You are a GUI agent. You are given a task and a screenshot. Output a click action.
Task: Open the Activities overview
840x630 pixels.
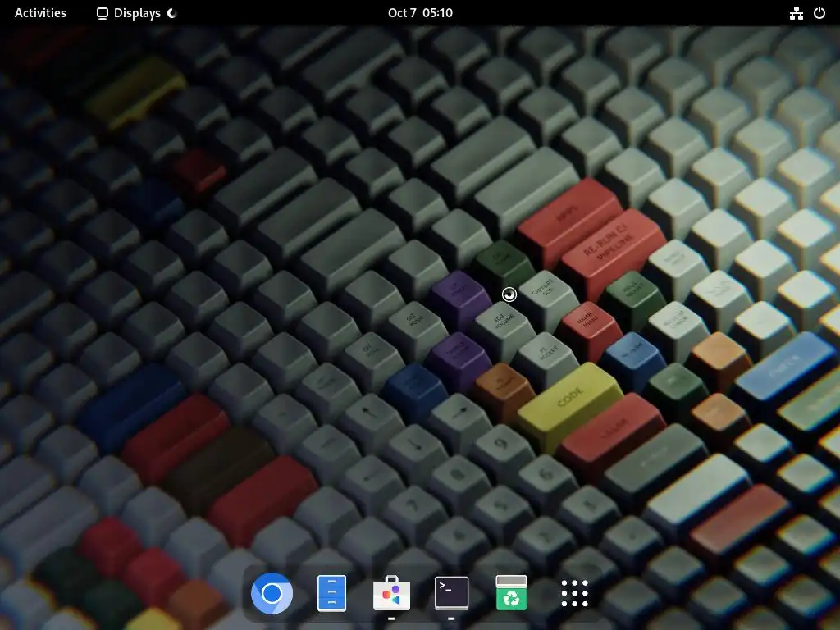tap(40, 13)
